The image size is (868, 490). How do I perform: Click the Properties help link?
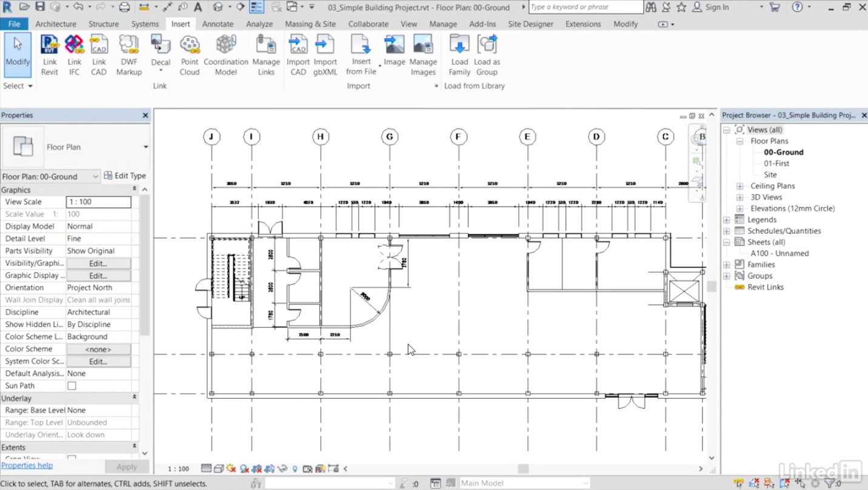pos(27,465)
